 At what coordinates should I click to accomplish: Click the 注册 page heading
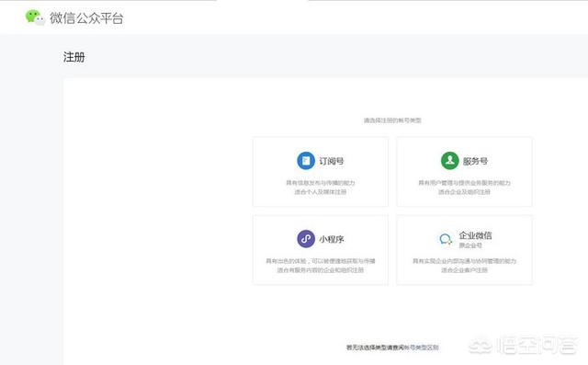click(x=73, y=57)
